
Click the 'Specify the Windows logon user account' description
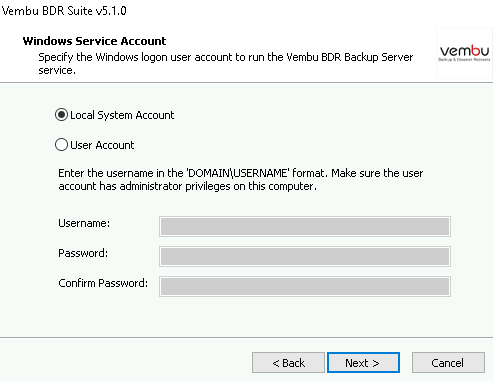coord(226,64)
